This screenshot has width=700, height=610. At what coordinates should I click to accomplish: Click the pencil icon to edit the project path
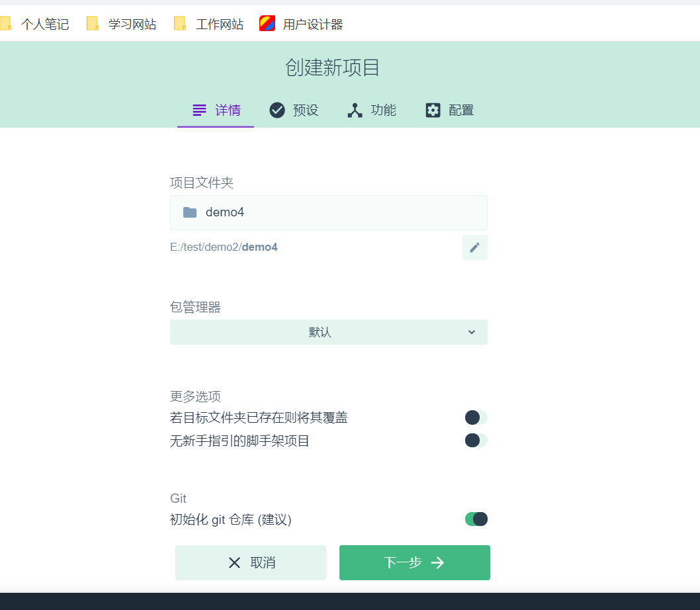(475, 247)
